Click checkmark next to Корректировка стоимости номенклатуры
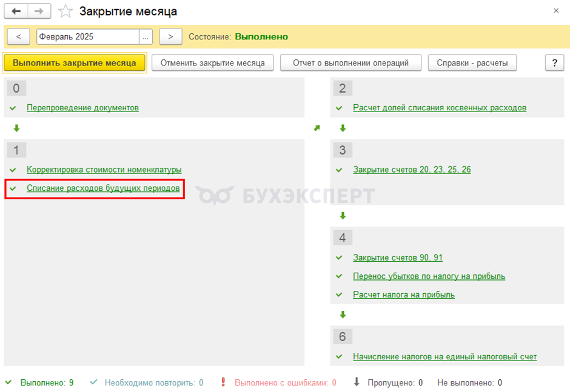The width and height of the screenshot is (570, 392). [x=13, y=170]
